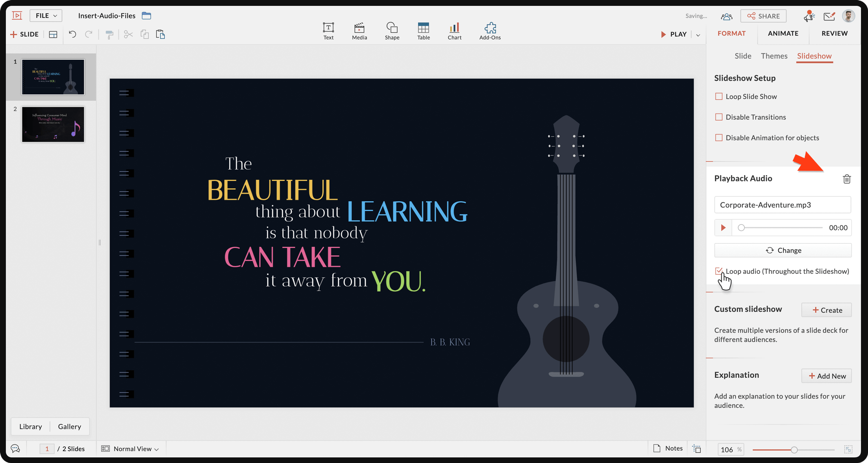Open the slide layout icon
This screenshot has width=868, height=463.
click(53, 34)
